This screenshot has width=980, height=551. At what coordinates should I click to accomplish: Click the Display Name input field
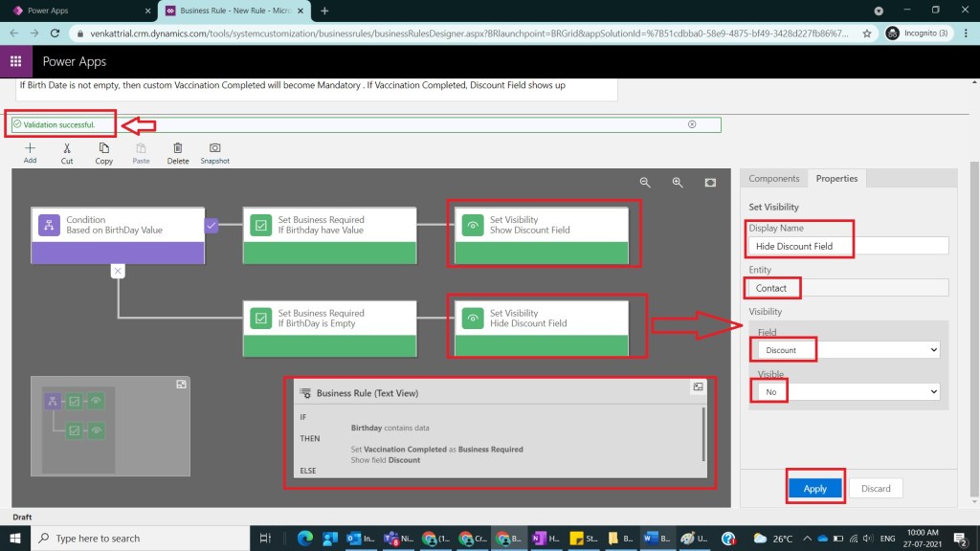click(848, 246)
